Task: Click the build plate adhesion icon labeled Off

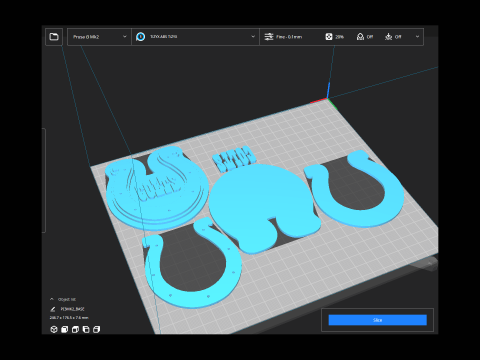Action: (388, 37)
